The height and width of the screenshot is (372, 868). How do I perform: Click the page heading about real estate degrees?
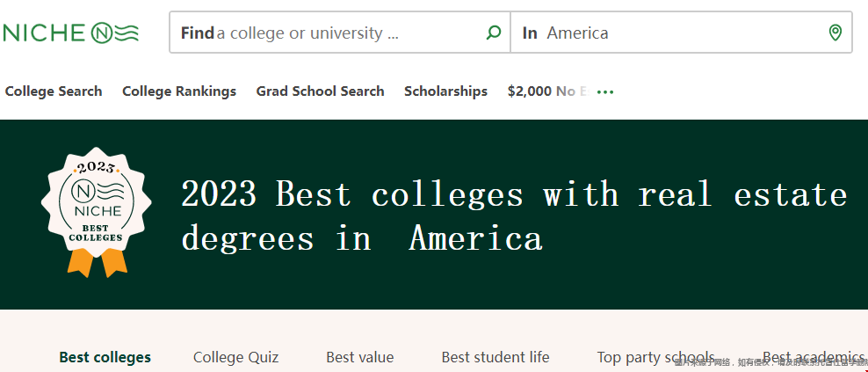(514, 216)
